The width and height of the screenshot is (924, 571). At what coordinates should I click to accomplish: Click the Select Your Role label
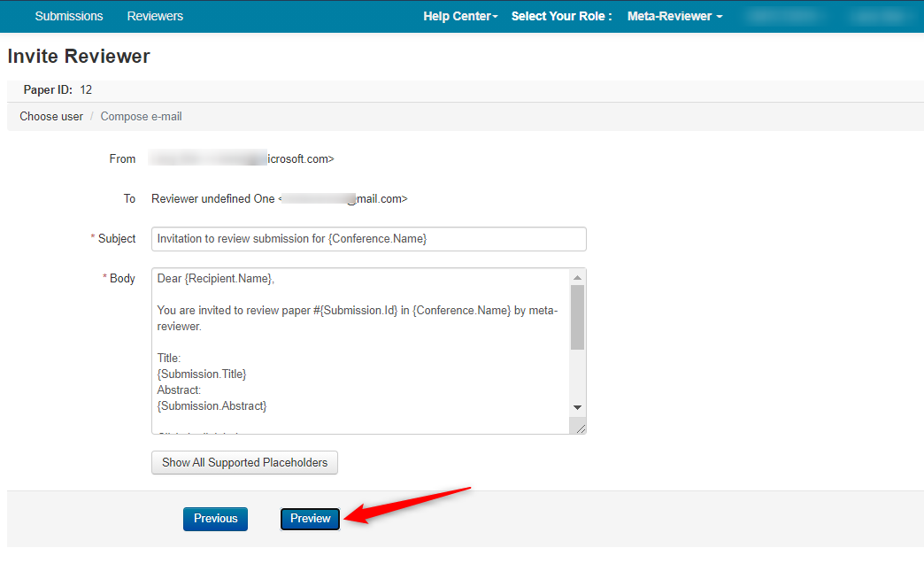click(561, 16)
